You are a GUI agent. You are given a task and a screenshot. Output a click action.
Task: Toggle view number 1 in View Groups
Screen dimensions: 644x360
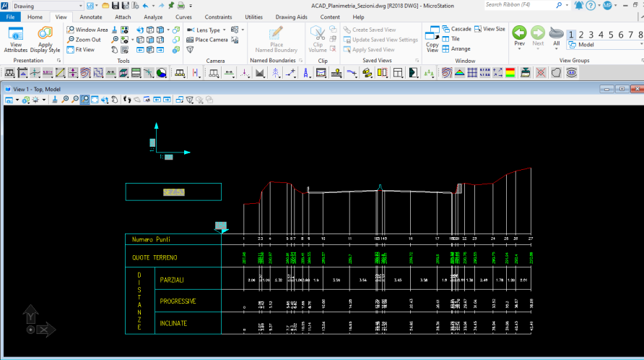(571, 34)
